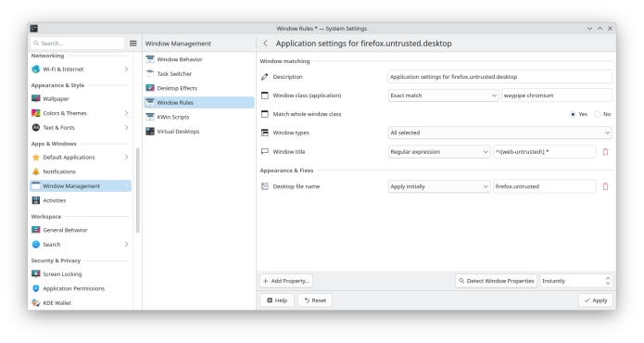Expand Text & Fonts chevron
Viewport: 644px width, 343px height.
click(x=127, y=127)
